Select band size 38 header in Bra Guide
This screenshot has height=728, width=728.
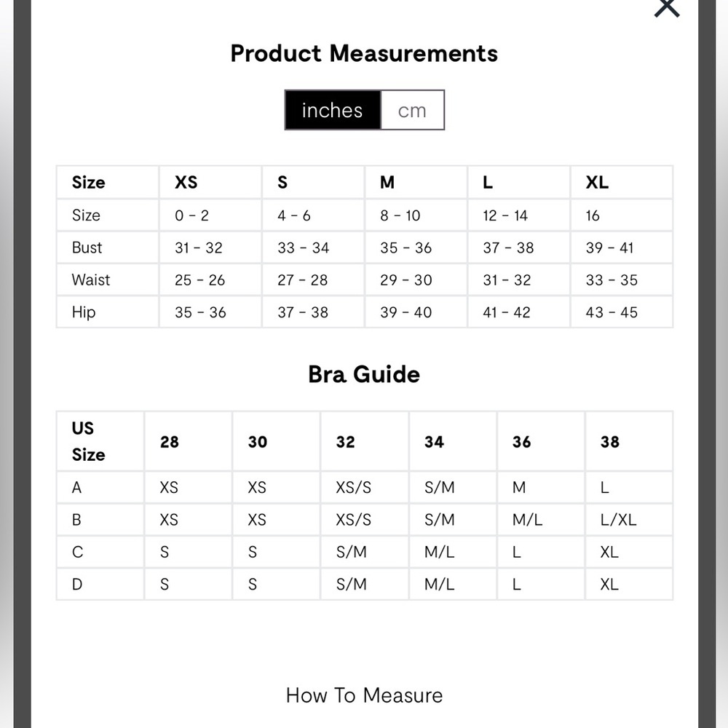[609, 442]
